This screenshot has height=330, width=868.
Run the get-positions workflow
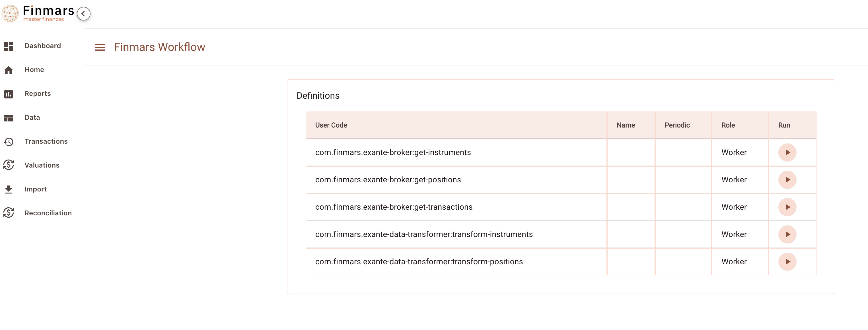click(787, 180)
